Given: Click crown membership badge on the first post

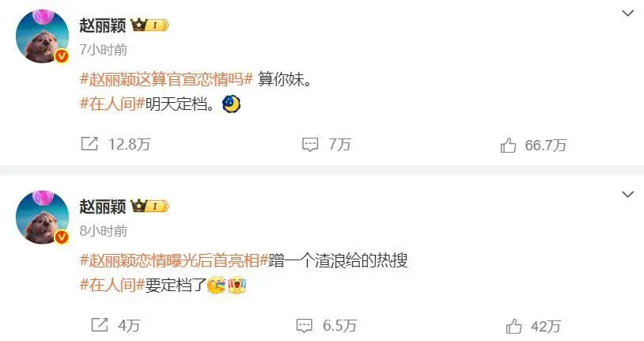Looking at the screenshot, I should coord(150,25).
